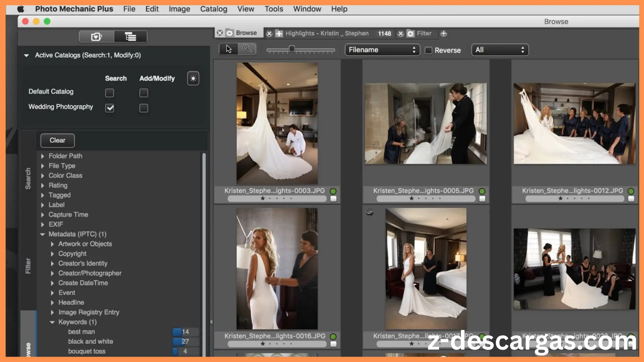Open Filter tab gear settings
644x362 pixels.
410,34
